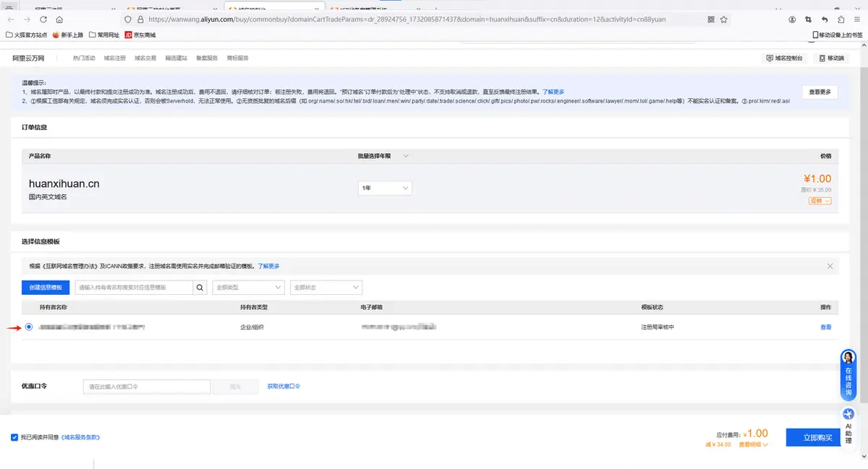Open the 全部类型 filter dropdown
Viewport: 868px width, 469px height.
pyautogui.click(x=248, y=288)
